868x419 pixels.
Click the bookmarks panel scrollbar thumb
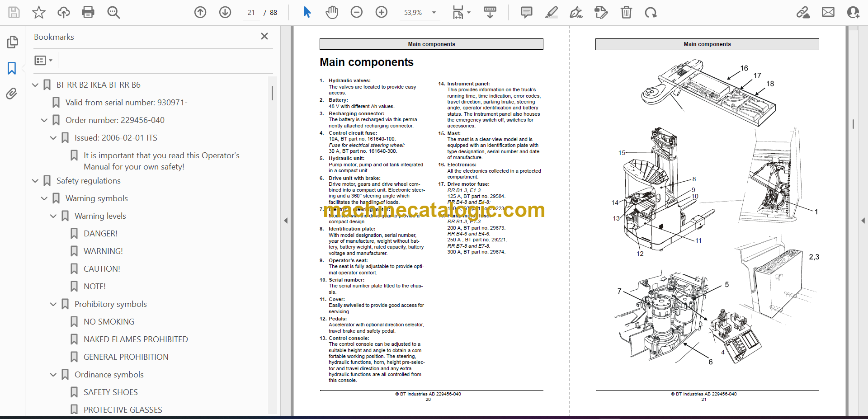point(272,93)
